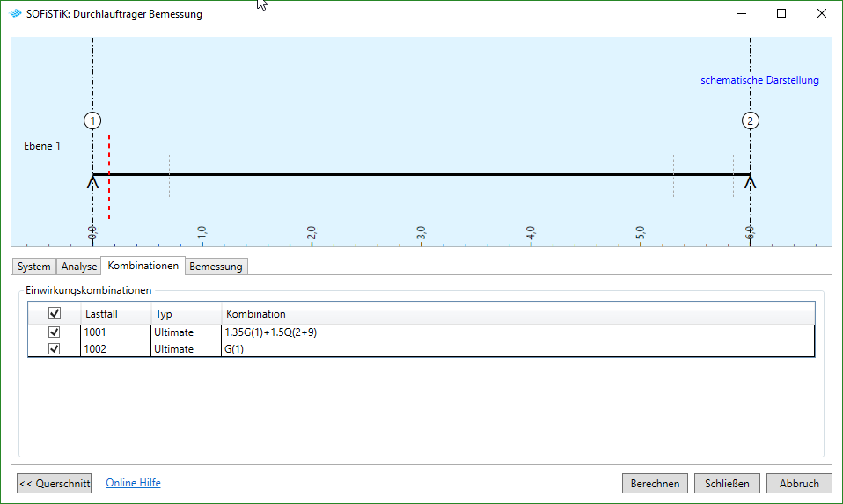
Task: Click the left support symbol of the beam
Action: click(x=92, y=182)
